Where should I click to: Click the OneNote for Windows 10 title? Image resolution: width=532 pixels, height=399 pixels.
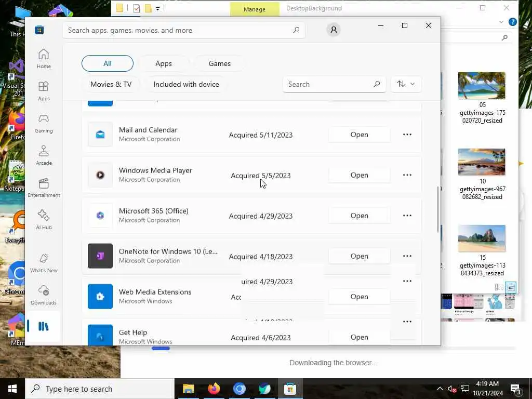(168, 251)
